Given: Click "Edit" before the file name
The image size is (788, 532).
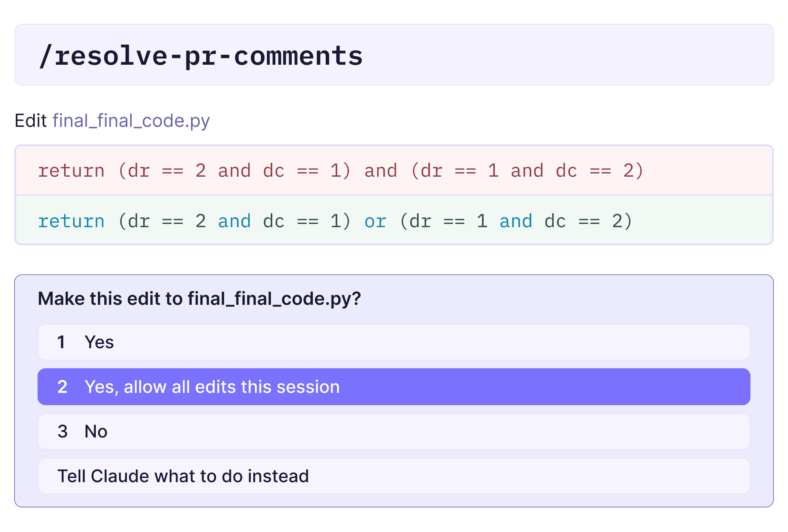Looking at the screenshot, I should (31, 121).
